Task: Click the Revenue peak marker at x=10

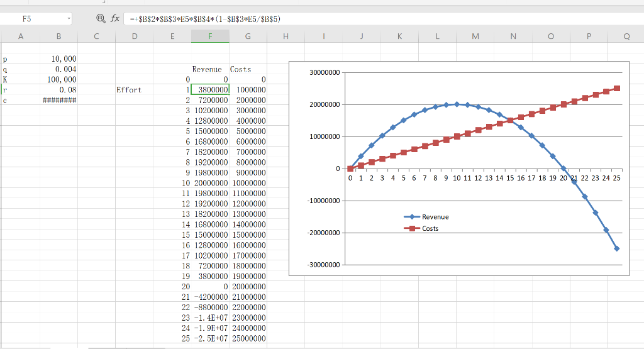Action: tap(457, 104)
